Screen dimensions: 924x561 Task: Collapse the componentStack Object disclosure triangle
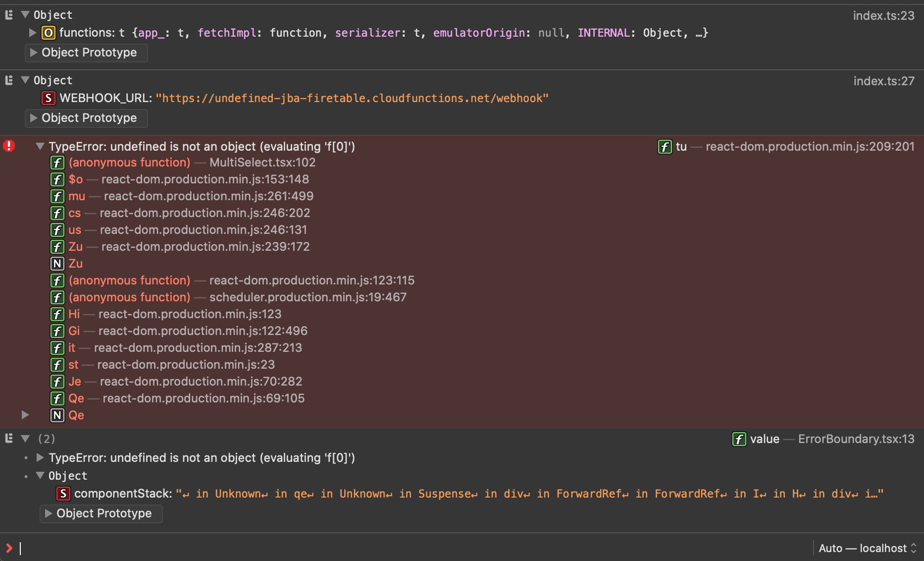[x=40, y=475]
